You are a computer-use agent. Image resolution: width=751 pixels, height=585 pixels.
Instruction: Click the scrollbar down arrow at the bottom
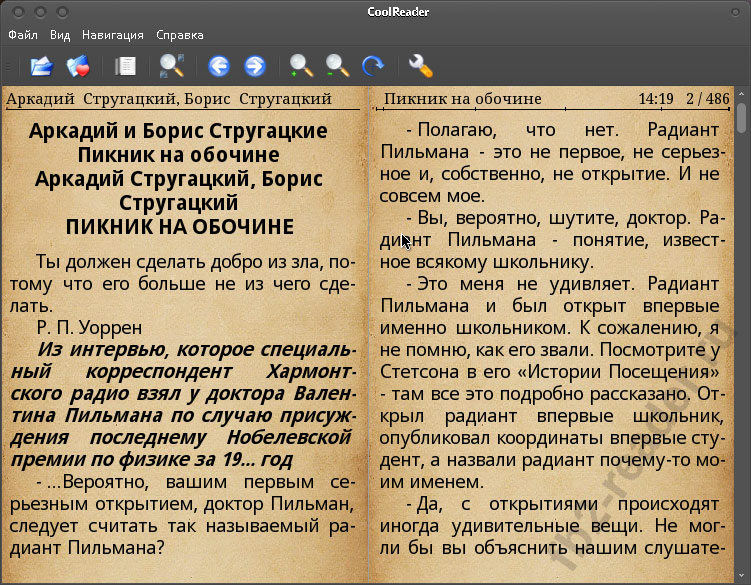click(x=742, y=576)
